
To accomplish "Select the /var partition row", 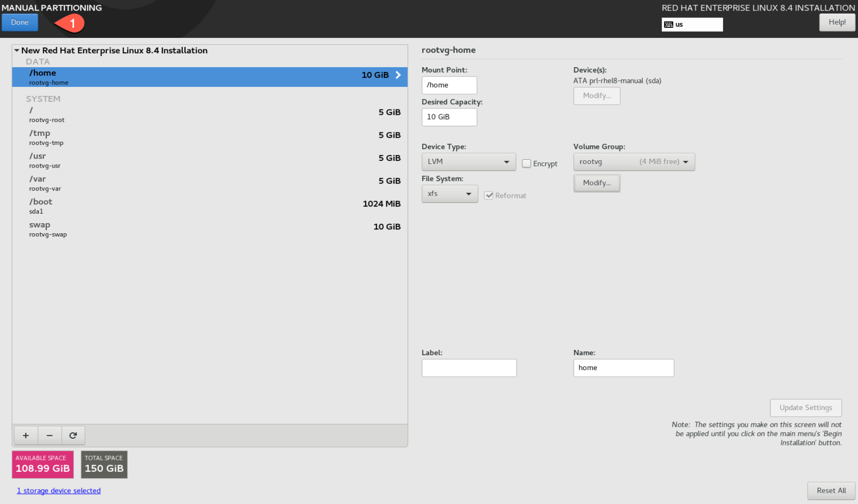I will (x=210, y=183).
